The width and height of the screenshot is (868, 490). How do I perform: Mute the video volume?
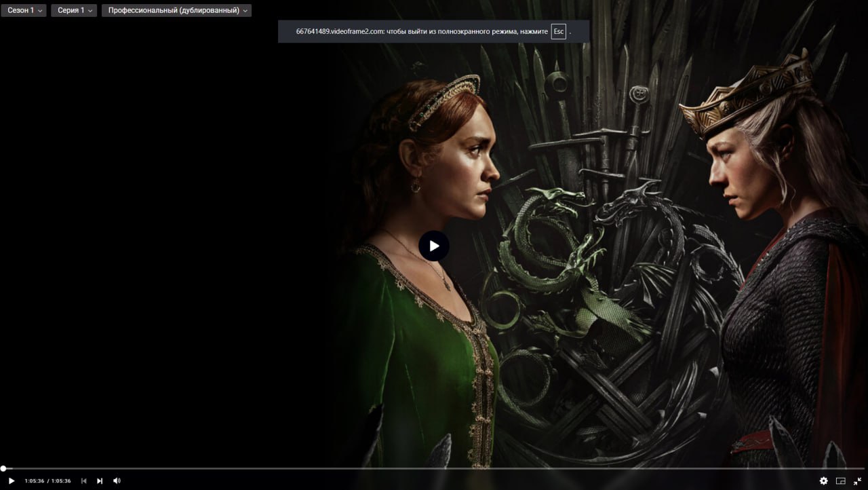pyautogui.click(x=117, y=480)
